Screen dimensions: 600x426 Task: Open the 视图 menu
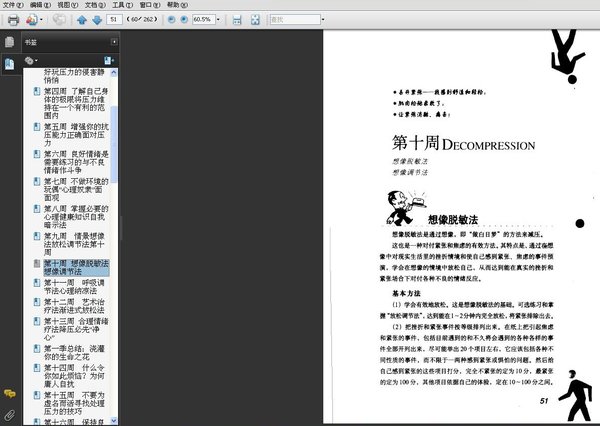(68, 5)
